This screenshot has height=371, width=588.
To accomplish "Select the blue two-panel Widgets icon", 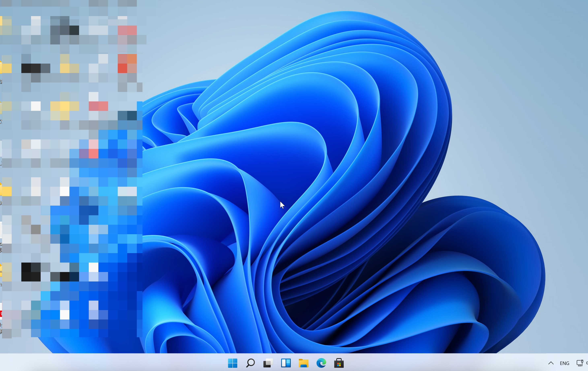I will pos(286,363).
